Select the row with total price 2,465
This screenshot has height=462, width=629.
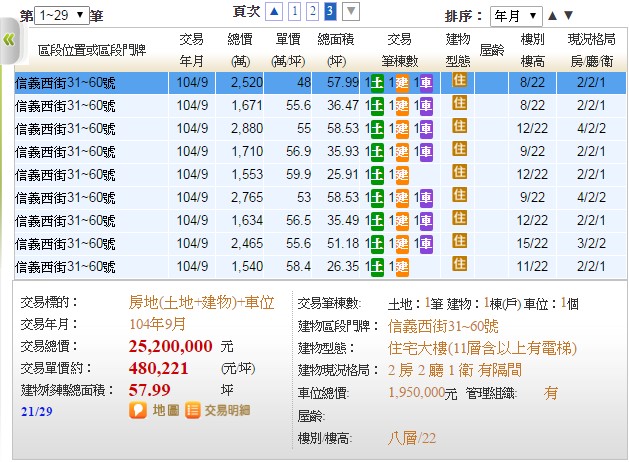[x=320, y=243]
